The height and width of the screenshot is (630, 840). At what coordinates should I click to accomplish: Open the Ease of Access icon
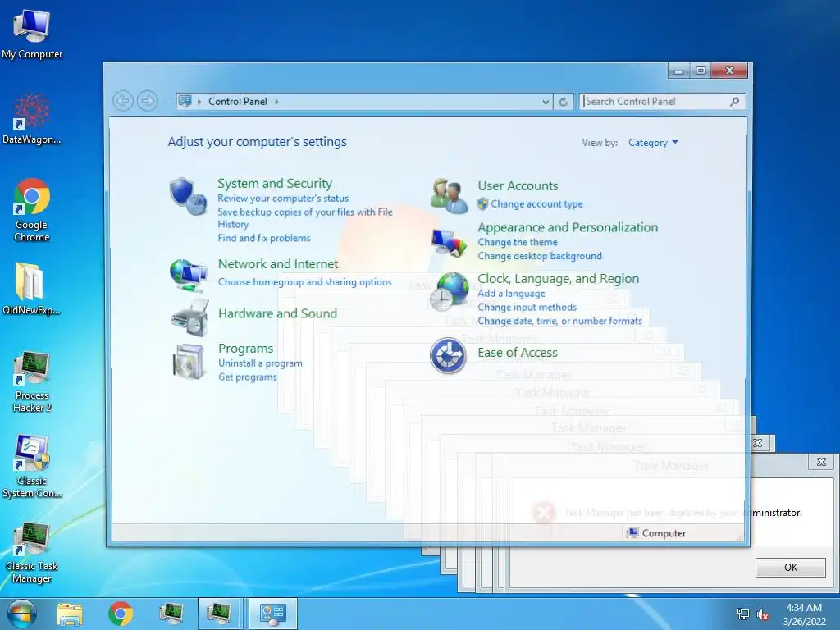[x=448, y=355]
